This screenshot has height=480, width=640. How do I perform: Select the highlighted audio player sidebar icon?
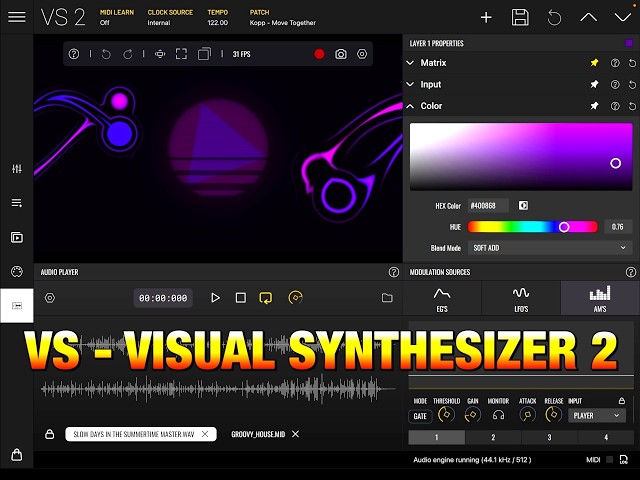[x=17, y=305]
